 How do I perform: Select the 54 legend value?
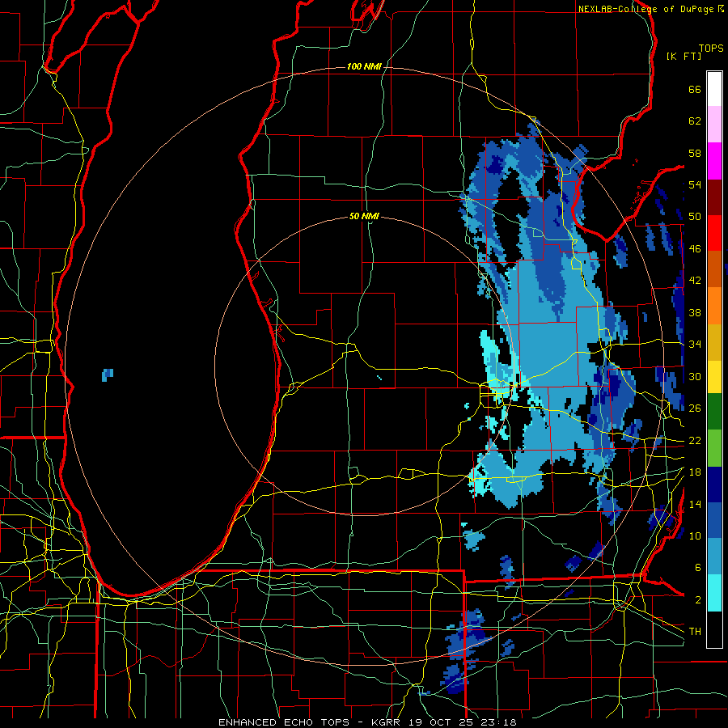pyautogui.click(x=695, y=184)
